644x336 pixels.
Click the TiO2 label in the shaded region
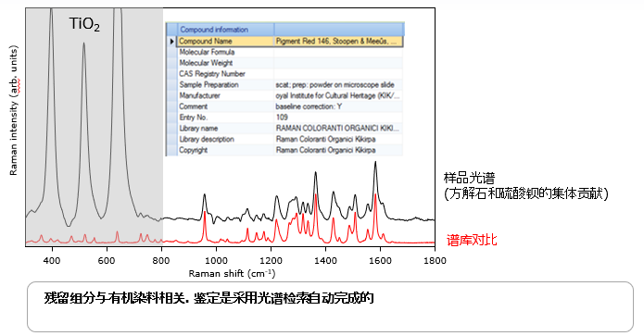[84, 24]
